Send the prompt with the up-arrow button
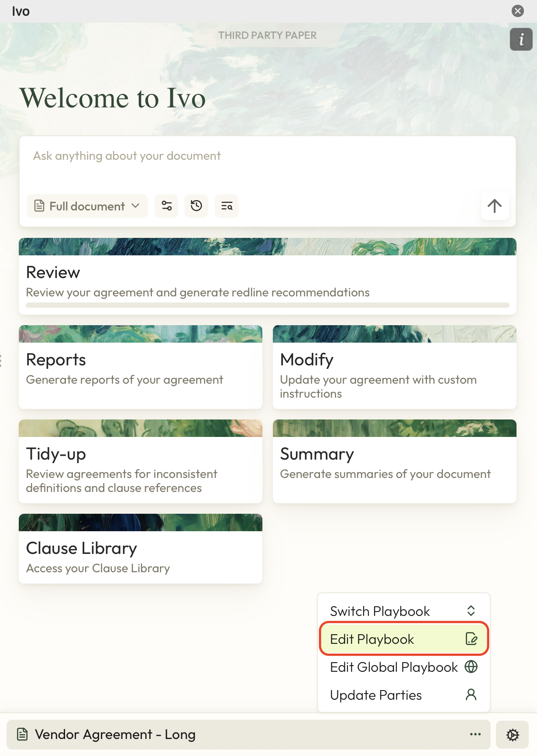 coord(495,206)
